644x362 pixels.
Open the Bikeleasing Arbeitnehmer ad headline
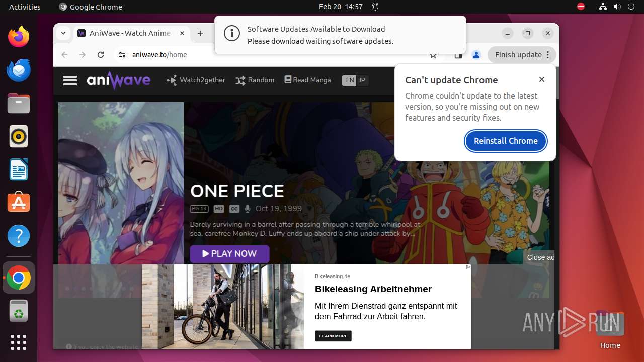[373, 289]
